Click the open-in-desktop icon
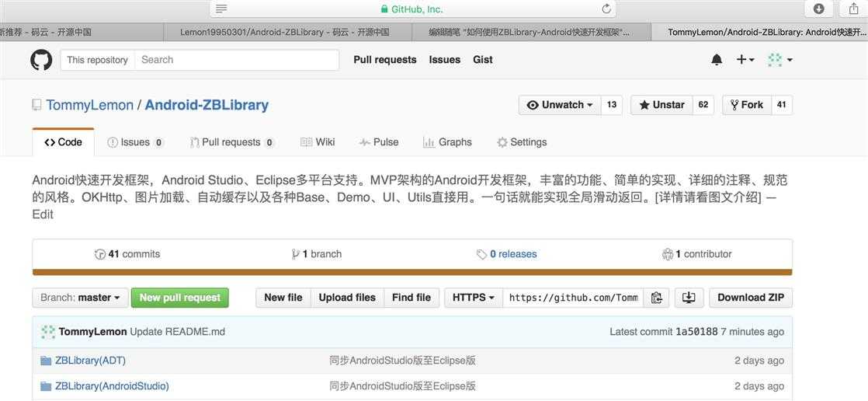This screenshot has width=868, height=401. 689,298
